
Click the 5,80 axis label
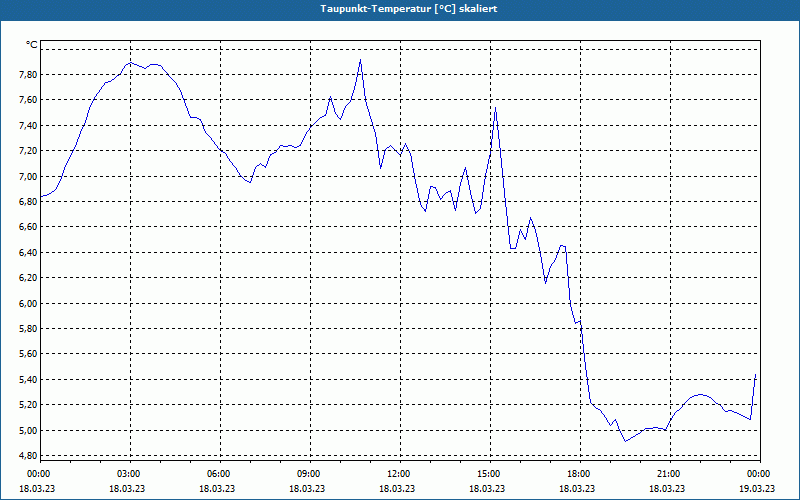[x=28, y=329]
